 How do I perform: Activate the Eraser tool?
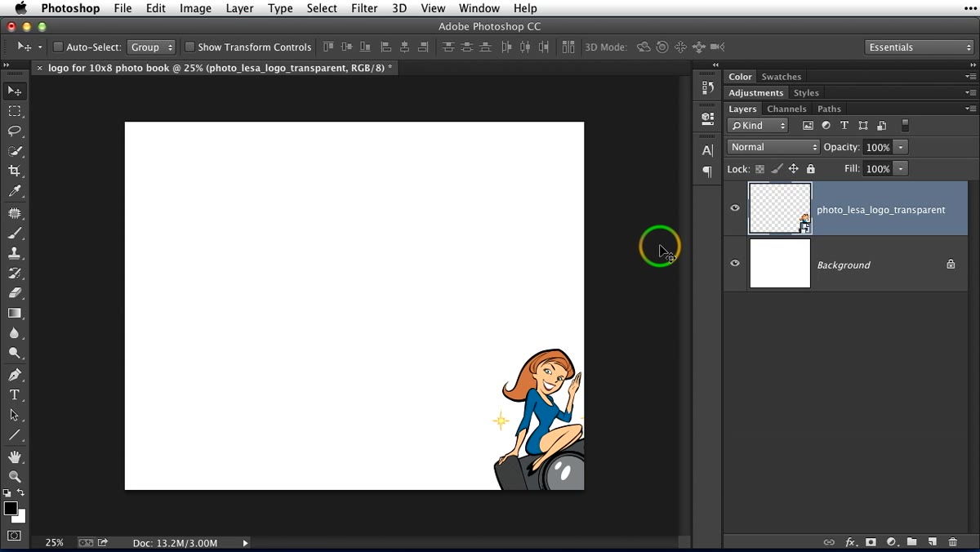click(x=15, y=293)
